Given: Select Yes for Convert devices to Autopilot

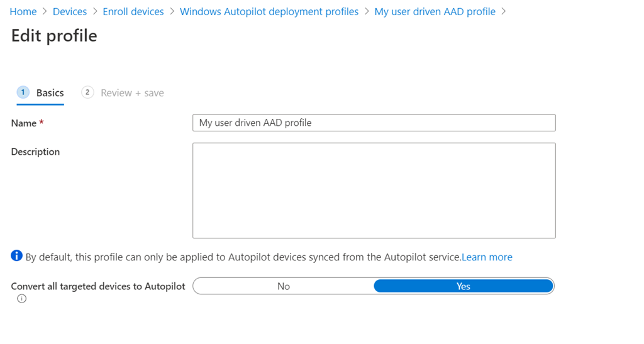Looking at the screenshot, I should pos(464,286).
